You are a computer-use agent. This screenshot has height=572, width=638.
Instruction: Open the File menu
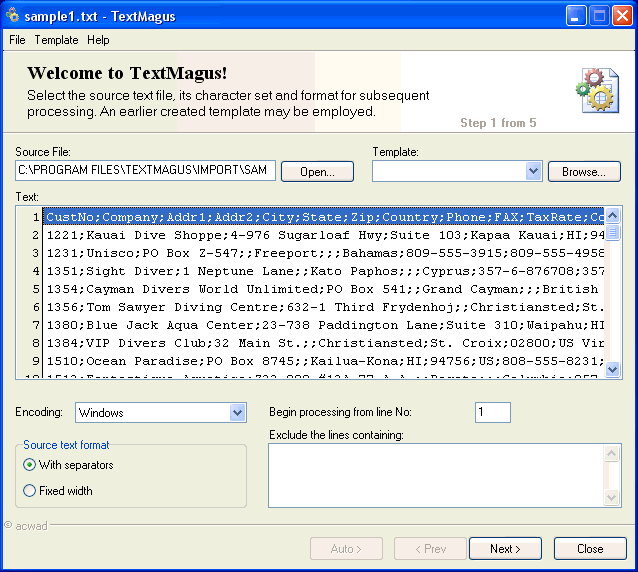point(17,40)
